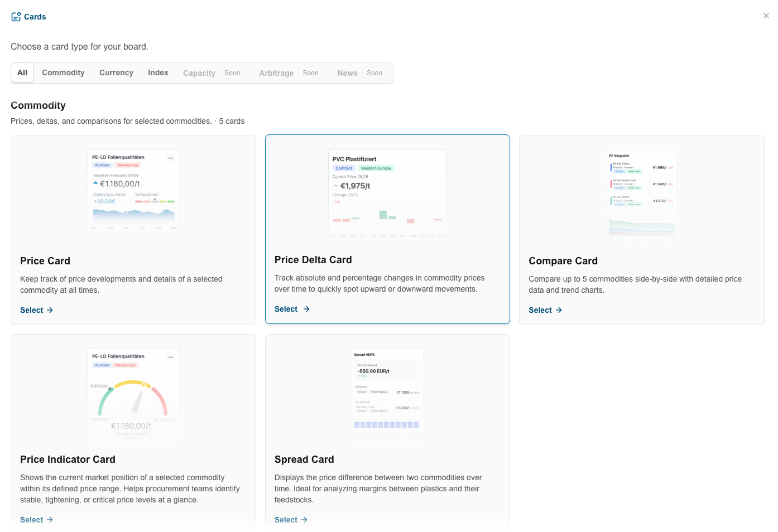This screenshot has height=532, width=778.
Task: Switch to the Commodity tab
Action: (x=63, y=72)
